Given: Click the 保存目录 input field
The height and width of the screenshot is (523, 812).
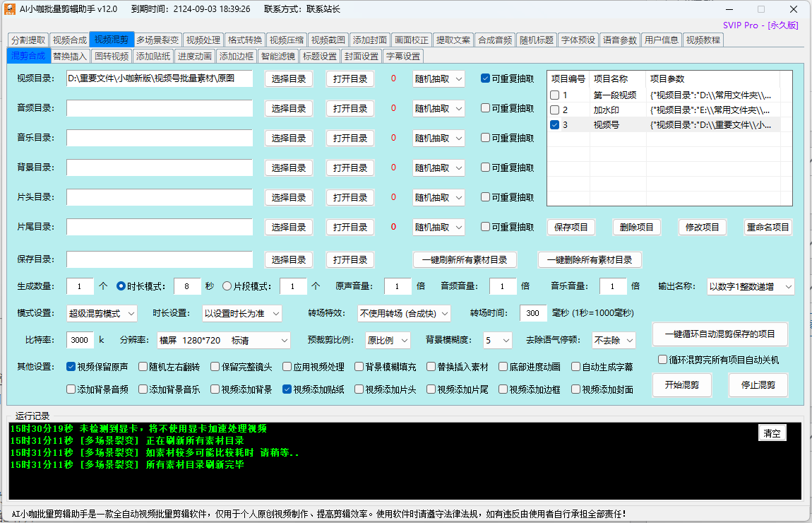Looking at the screenshot, I should coord(160,259).
